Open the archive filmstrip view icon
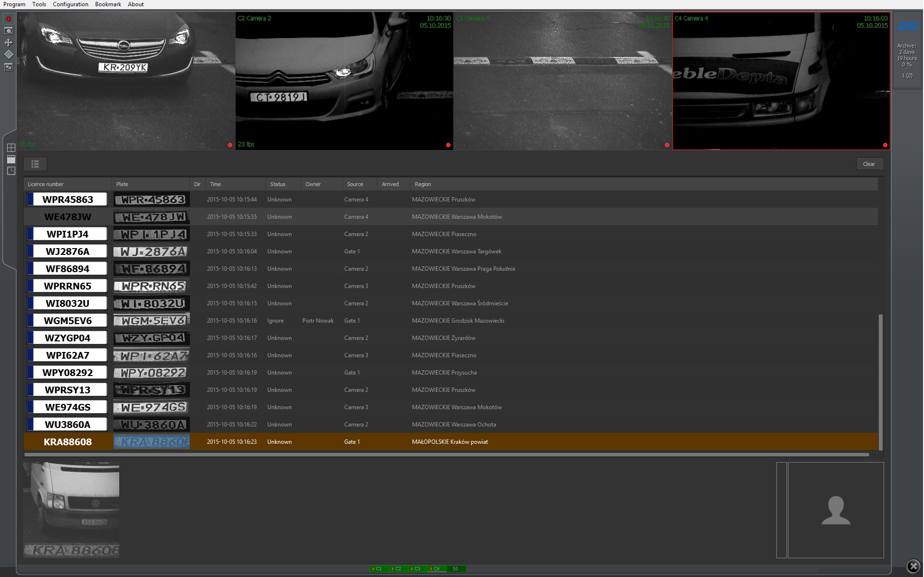 click(11, 159)
